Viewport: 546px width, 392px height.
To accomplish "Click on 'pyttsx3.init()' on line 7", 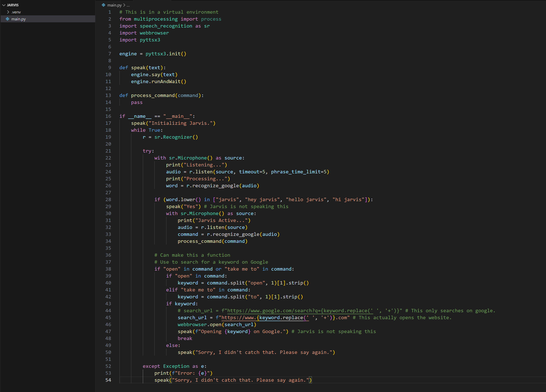I will [x=166, y=54].
